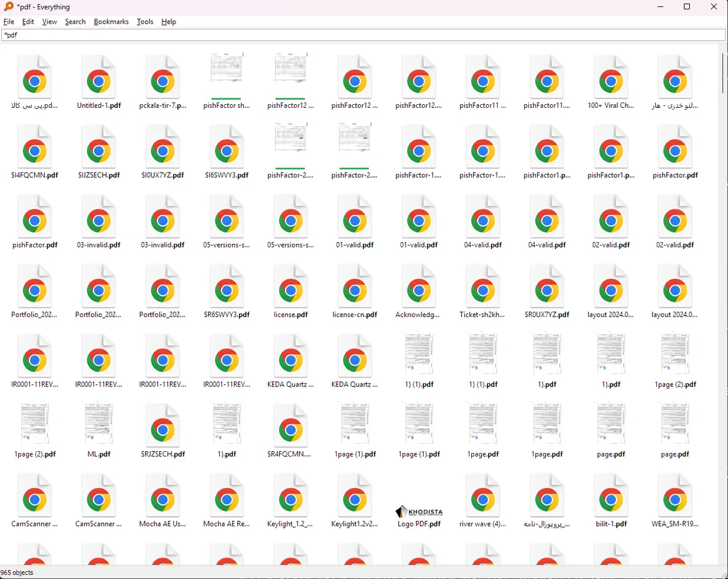The image size is (728, 579).
Task: Open the Edit menu
Action: 28,22
